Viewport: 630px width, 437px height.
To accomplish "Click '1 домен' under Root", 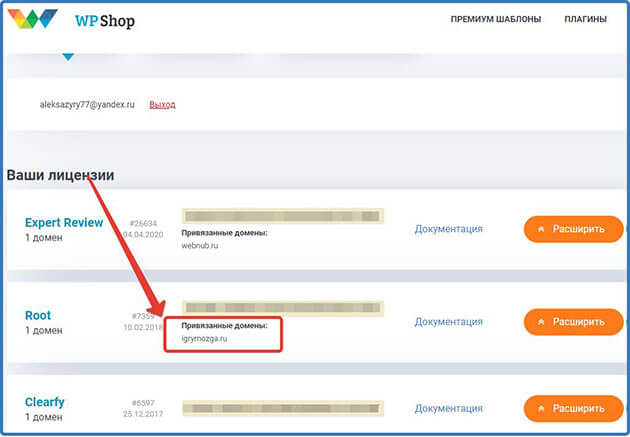I will point(44,331).
